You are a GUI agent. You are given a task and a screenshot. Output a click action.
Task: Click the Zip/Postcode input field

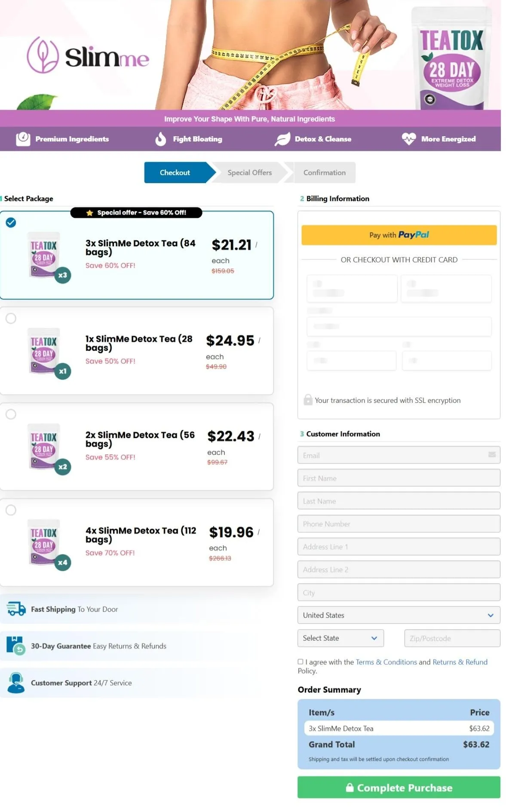[452, 638]
